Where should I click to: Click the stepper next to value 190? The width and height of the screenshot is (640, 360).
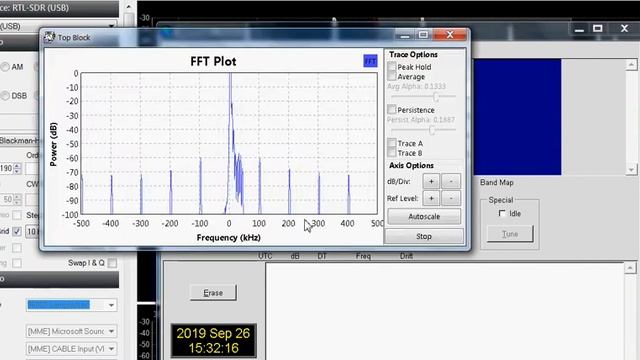tap(17, 168)
